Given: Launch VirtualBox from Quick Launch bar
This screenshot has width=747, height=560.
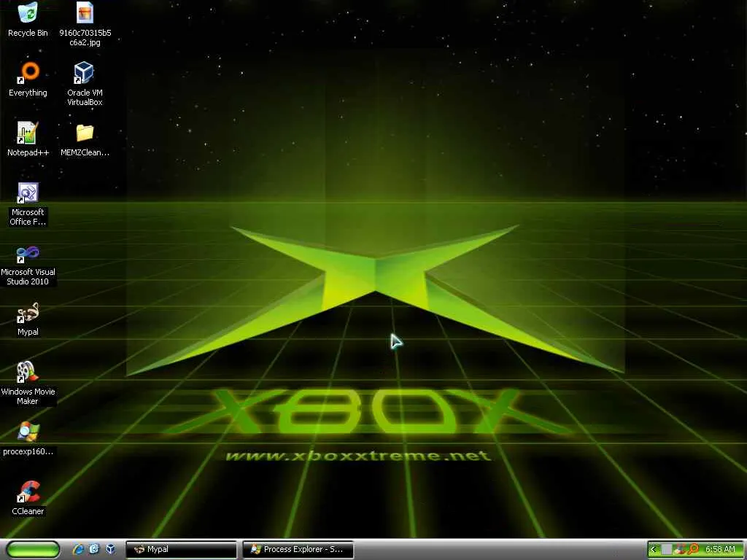Looking at the screenshot, I should tap(111, 549).
